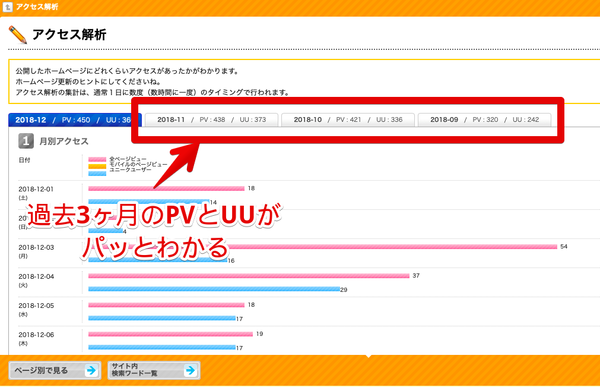The image size is (600, 387).
Task: Click the blue arrow on ページ別で見る
Action: (91, 370)
